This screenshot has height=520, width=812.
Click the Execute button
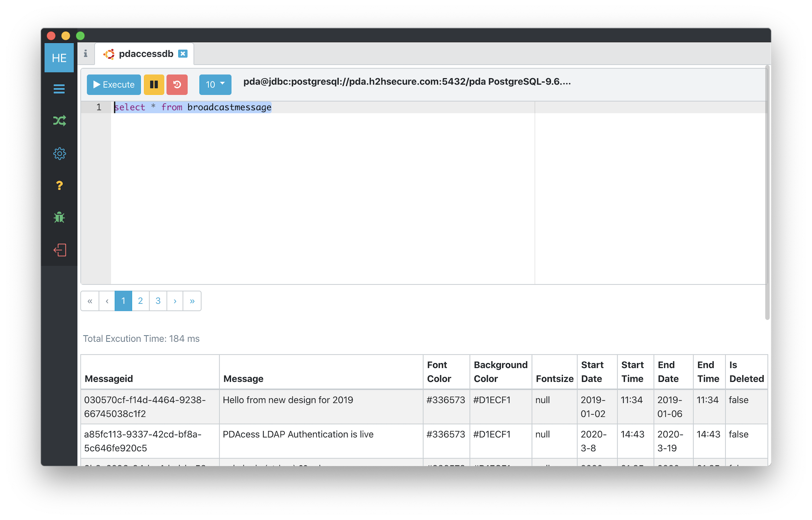[x=114, y=84]
